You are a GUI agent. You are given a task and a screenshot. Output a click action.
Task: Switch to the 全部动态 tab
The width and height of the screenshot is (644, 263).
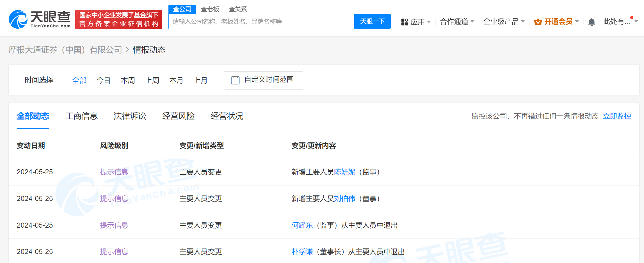(33, 116)
